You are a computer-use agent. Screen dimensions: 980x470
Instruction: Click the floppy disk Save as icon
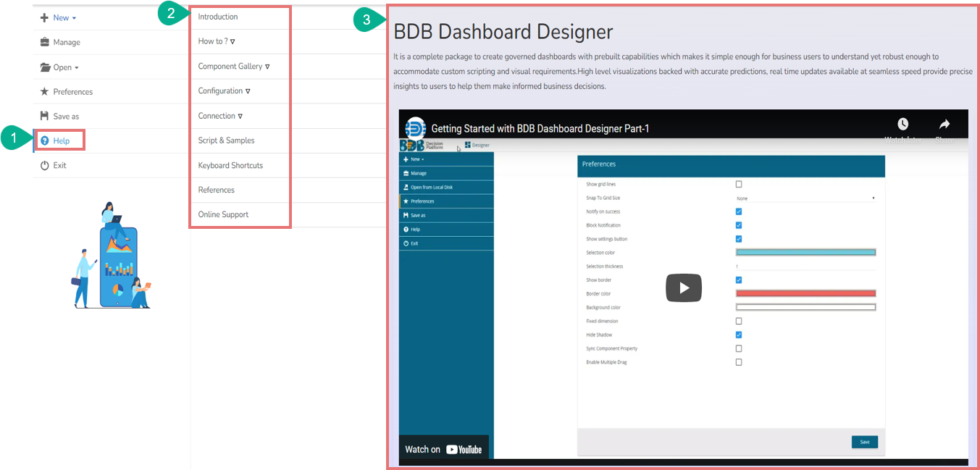45,116
